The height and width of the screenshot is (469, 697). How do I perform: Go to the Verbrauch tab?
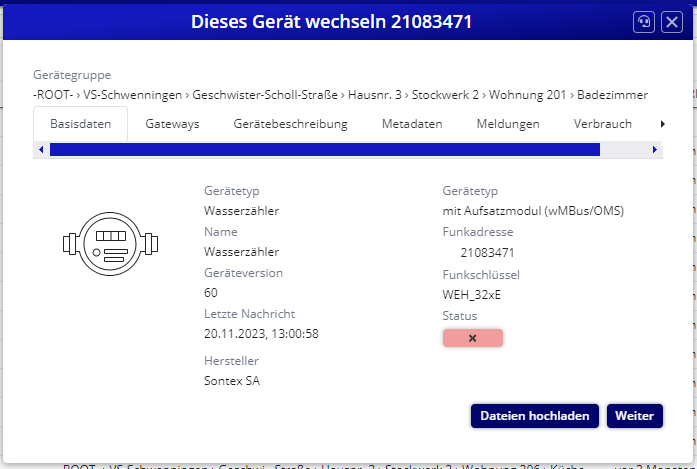(602, 124)
